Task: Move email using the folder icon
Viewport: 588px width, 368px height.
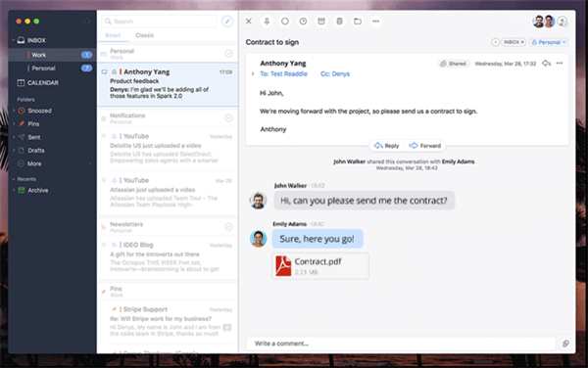Action: click(358, 22)
